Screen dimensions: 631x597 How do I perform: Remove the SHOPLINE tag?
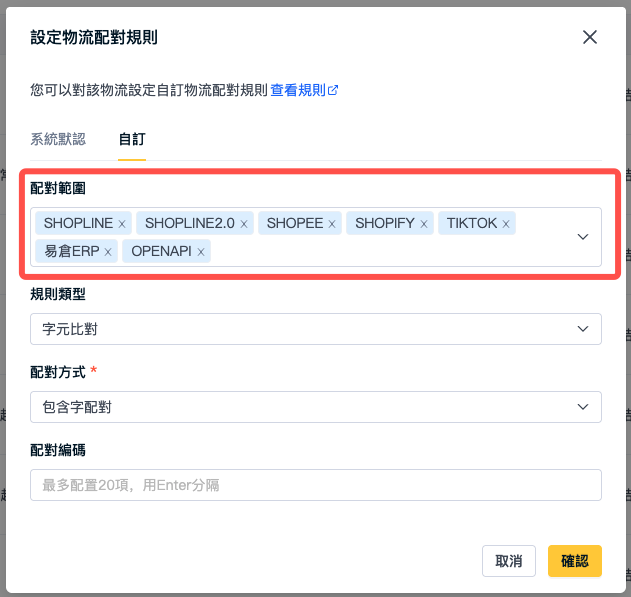click(x=122, y=224)
